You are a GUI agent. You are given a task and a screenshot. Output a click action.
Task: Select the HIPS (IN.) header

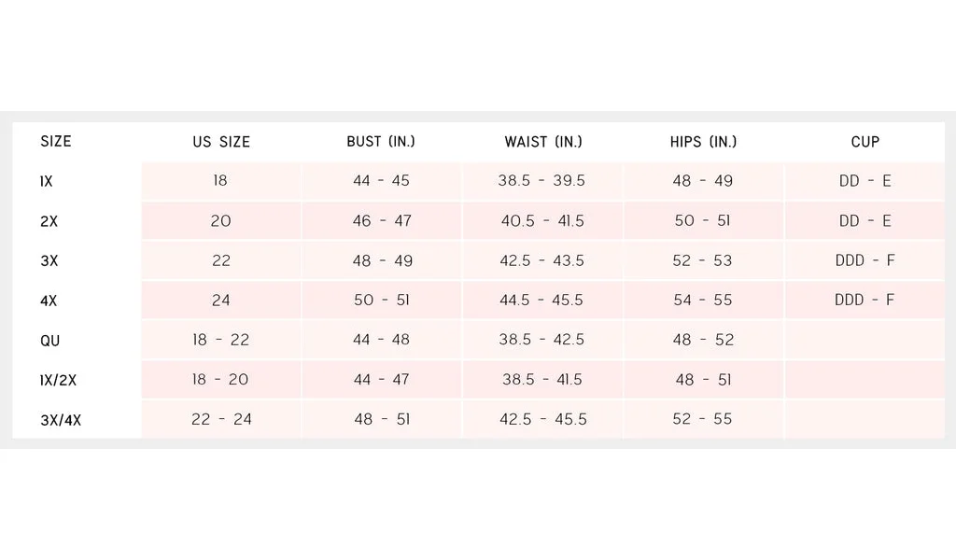pos(704,142)
